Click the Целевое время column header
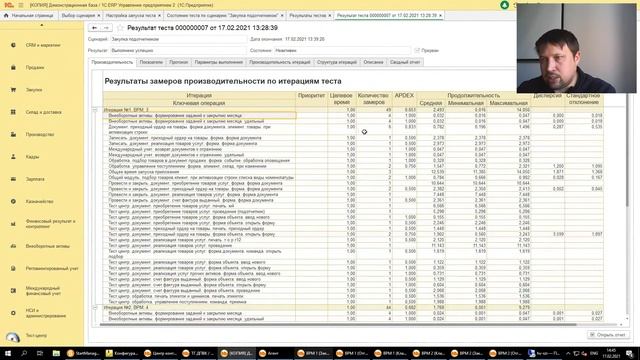The height and width of the screenshot is (360, 640). coord(342,99)
